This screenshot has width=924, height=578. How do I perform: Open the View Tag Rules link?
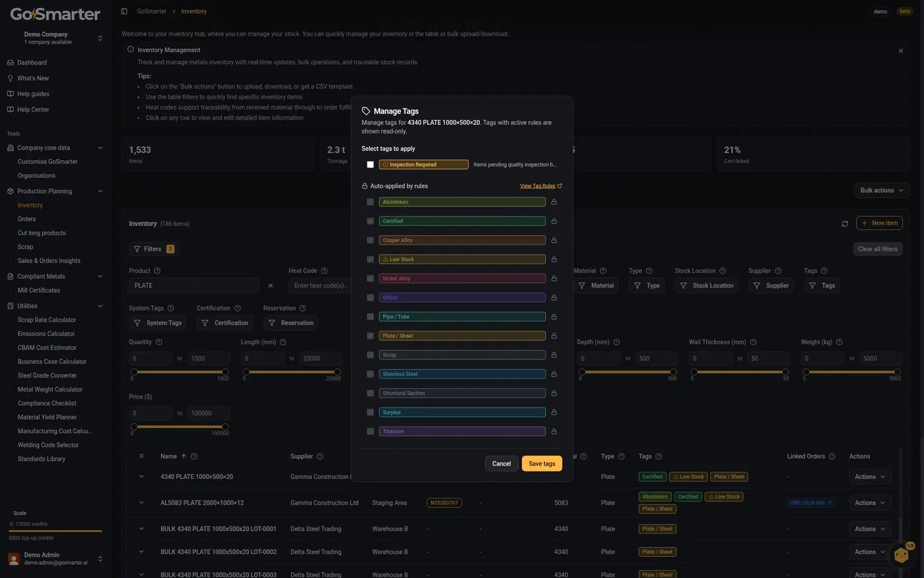coord(541,186)
